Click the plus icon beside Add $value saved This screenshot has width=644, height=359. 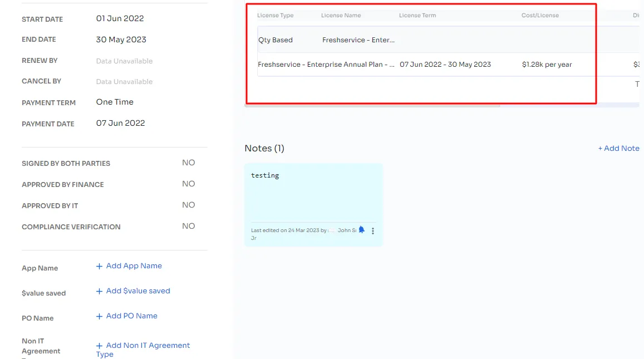pos(99,291)
